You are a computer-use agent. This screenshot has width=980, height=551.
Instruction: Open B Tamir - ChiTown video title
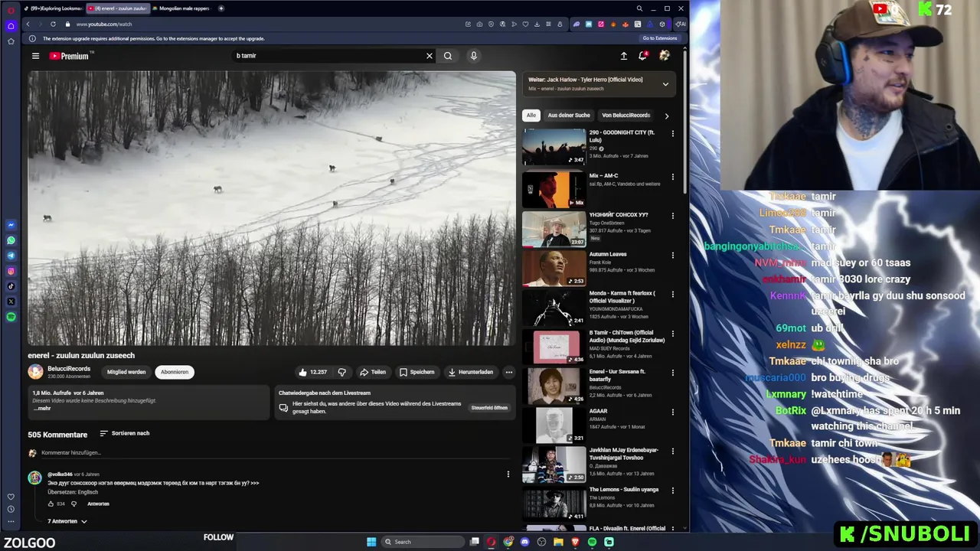click(627, 337)
